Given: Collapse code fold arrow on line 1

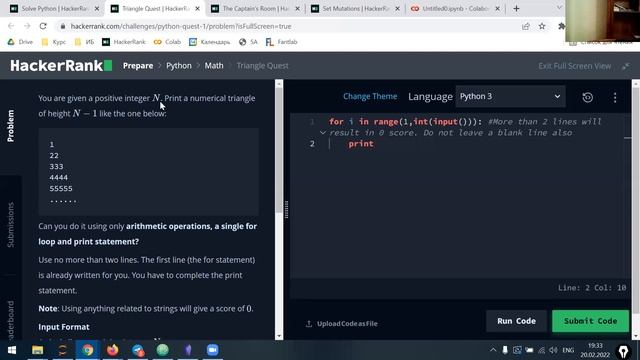Looking at the screenshot, I should (322, 133).
